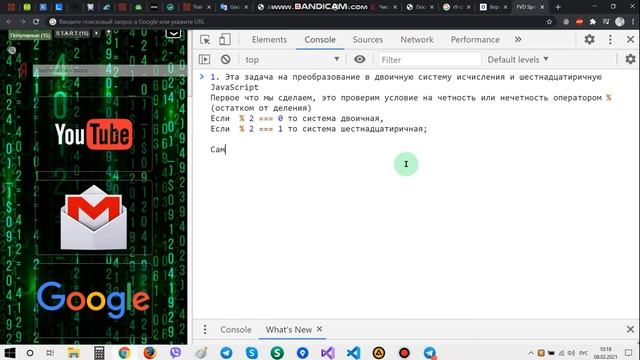Open purple Visual Studio from taskbar
This screenshot has width=640, height=360.
[328, 353]
